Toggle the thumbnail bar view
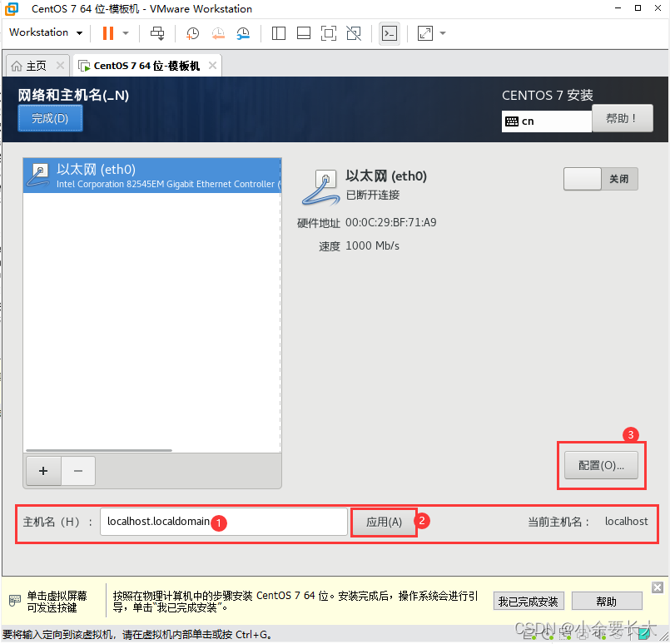The width and height of the screenshot is (670, 644). tap(303, 32)
